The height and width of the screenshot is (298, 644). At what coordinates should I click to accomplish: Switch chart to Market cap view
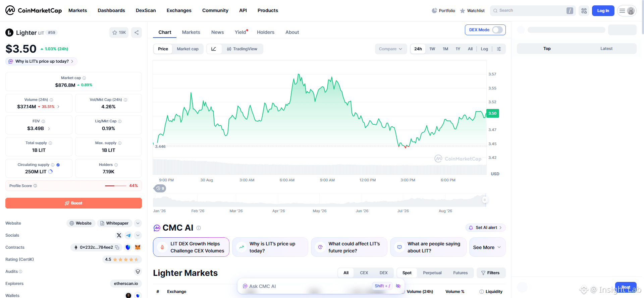pyautogui.click(x=188, y=49)
